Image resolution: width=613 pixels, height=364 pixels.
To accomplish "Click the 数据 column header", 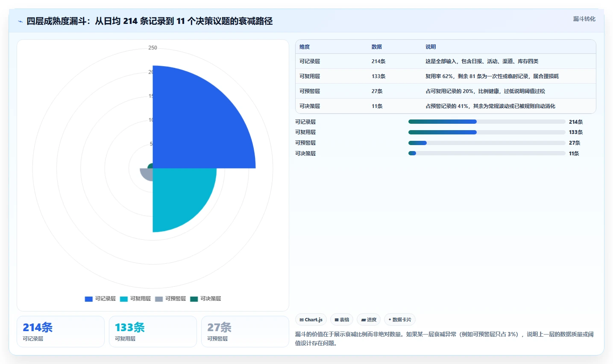I will coord(377,47).
